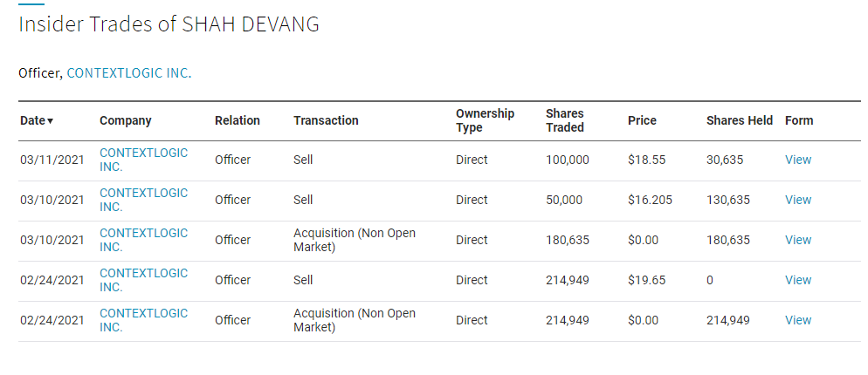The image size is (868, 375).
Task: Click the Company column header
Action: pyautogui.click(x=125, y=120)
